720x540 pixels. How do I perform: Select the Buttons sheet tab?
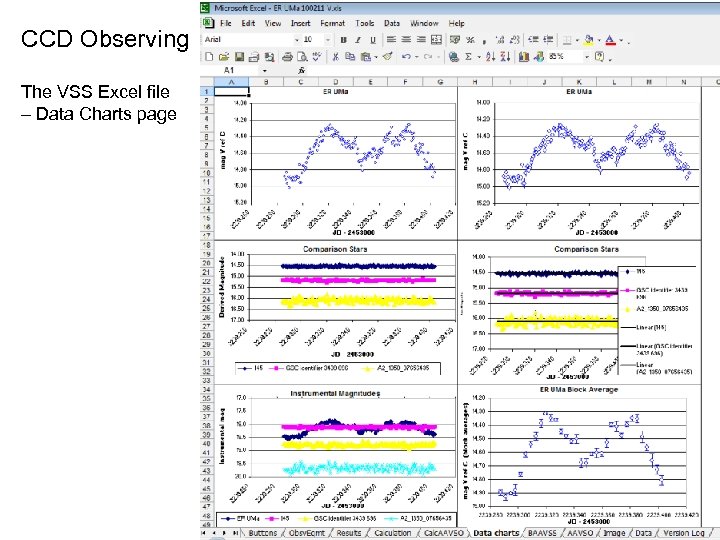coord(263,533)
